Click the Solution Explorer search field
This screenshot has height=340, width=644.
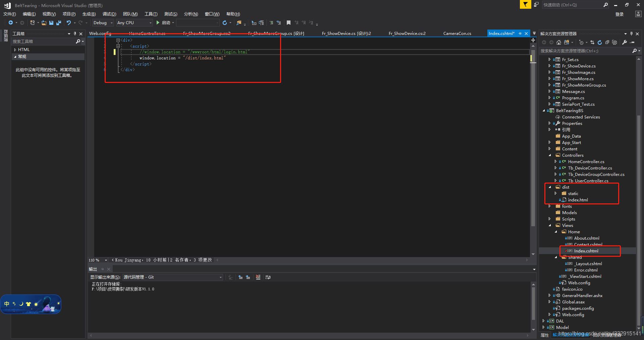(585, 51)
